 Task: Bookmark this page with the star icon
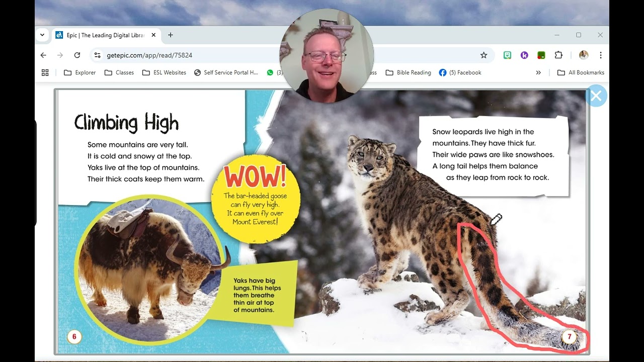click(x=484, y=55)
